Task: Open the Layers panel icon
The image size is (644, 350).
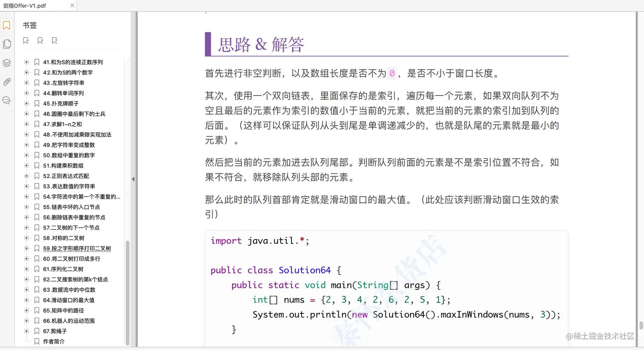Action: pos(7,63)
